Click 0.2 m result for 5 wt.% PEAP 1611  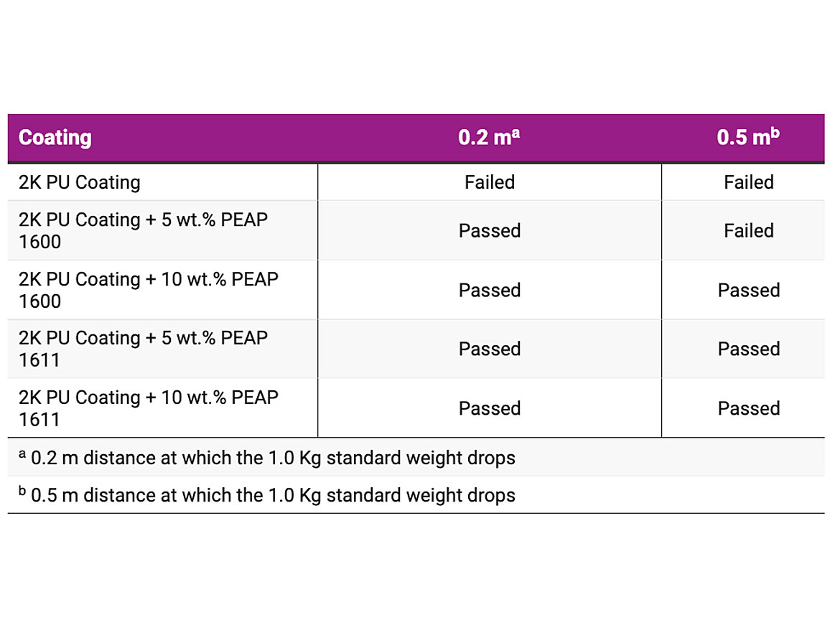490,349
